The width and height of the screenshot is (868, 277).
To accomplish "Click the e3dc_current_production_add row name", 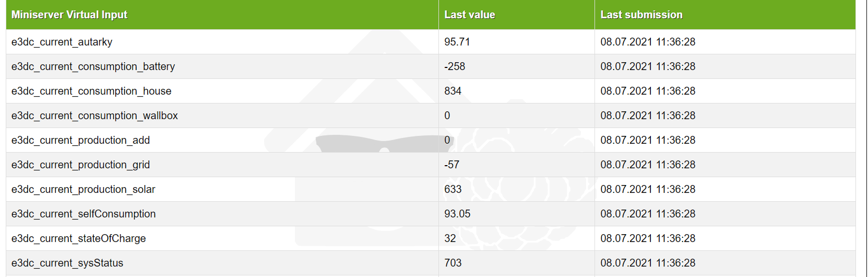I will pos(80,140).
